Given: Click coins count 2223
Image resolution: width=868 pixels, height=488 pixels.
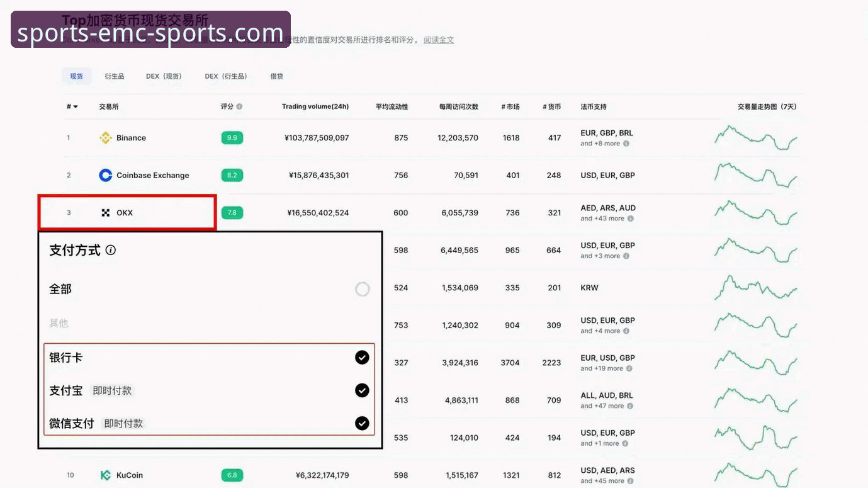Looking at the screenshot, I should [x=551, y=363].
